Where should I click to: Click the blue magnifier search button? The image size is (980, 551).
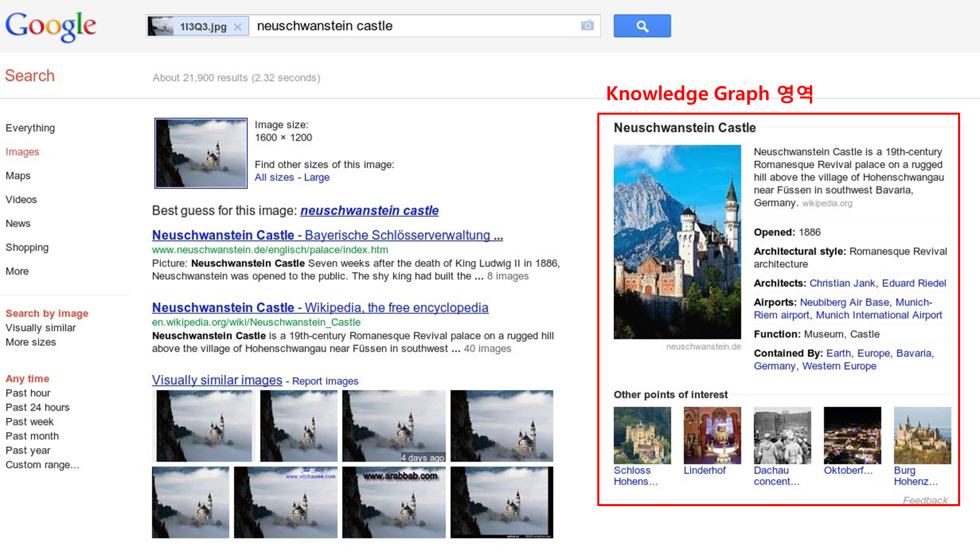pyautogui.click(x=642, y=26)
